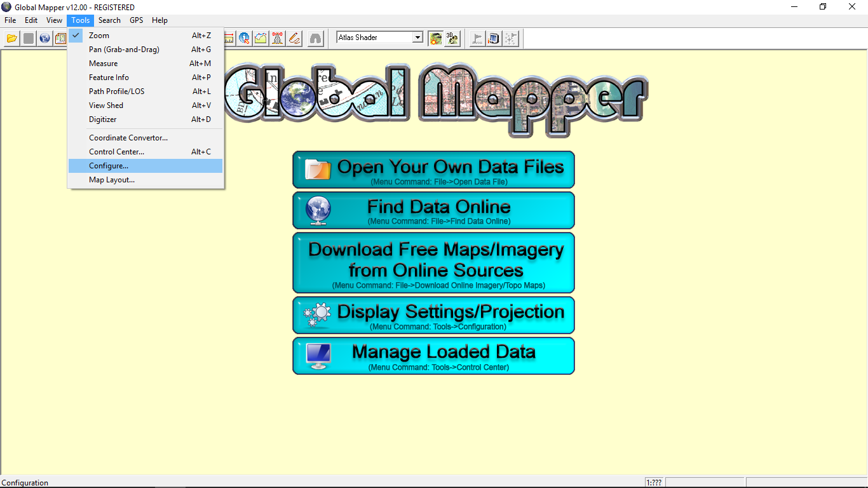Open the Display Settings/Projection button
The image size is (868, 488).
tap(433, 315)
